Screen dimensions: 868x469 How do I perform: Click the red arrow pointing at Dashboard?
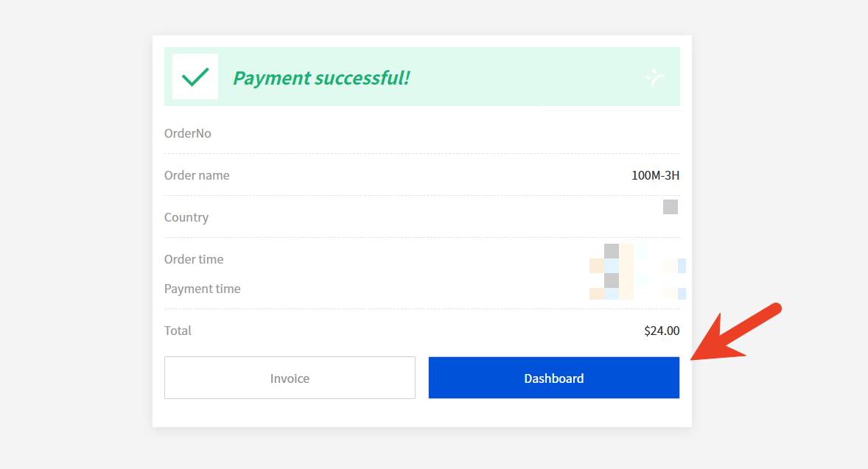pyautogui.click(x=737, y=332)
